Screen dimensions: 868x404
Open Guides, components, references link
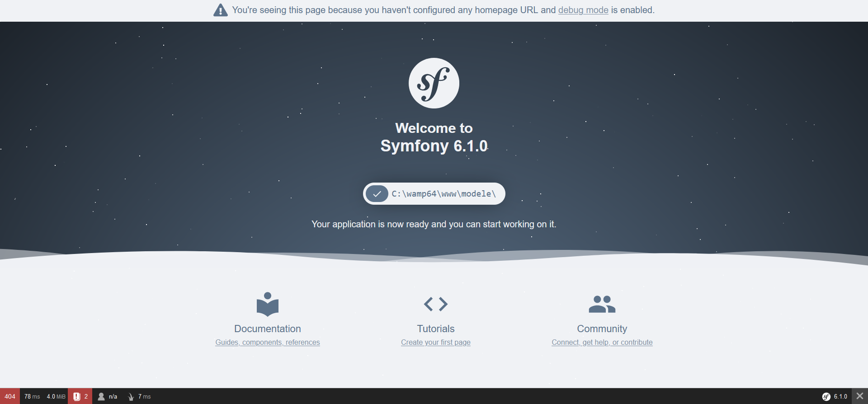268,342
